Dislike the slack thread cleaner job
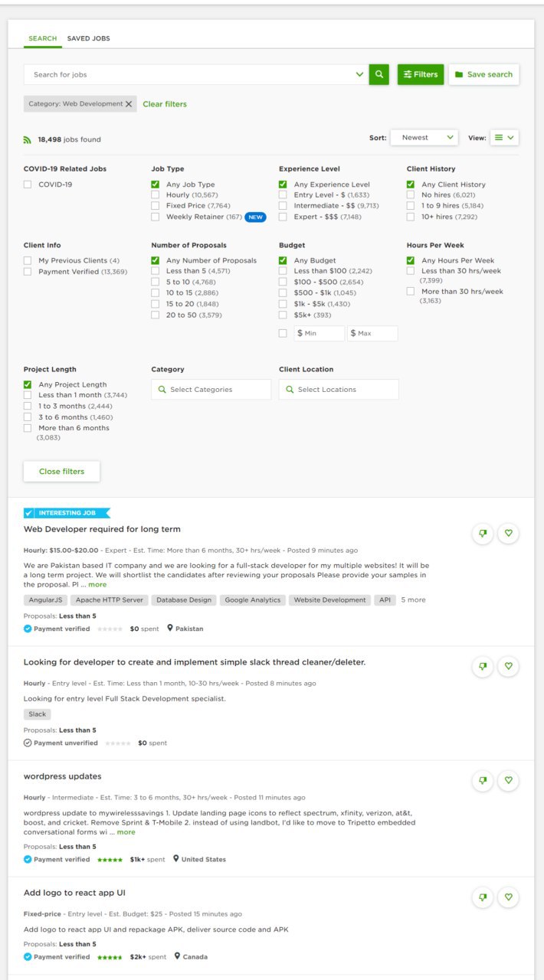Image resolution: width=544 pixels, height=980 pixels. point(483,667)
